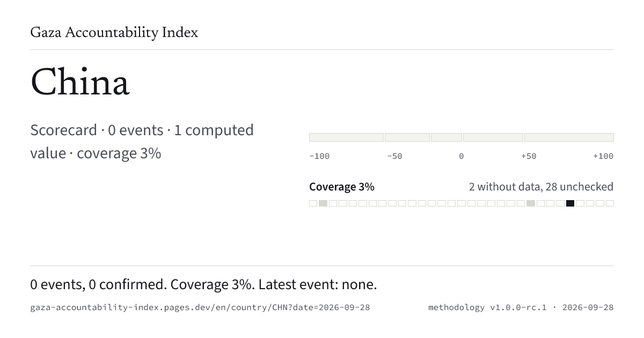Select the leftmost gray no-data coverage square

pos(323,203)
